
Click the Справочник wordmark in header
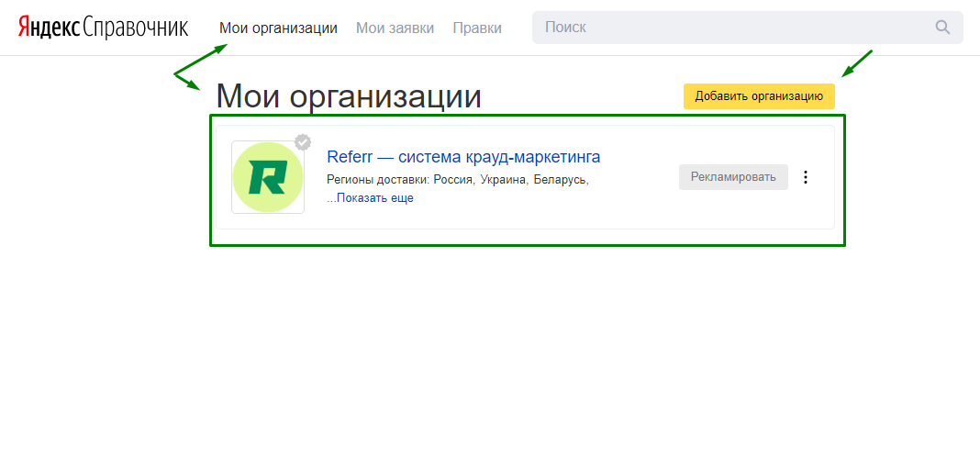point(135,28)
